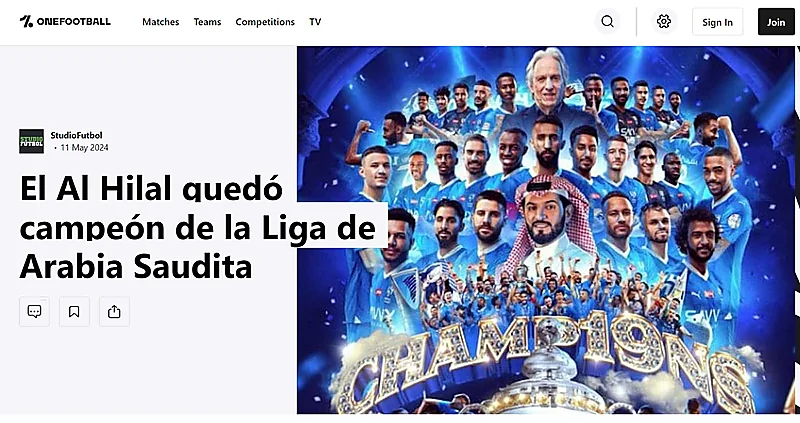
Task: Open the article comments speech-bubble icon
Action: click(x=34, y=311)
